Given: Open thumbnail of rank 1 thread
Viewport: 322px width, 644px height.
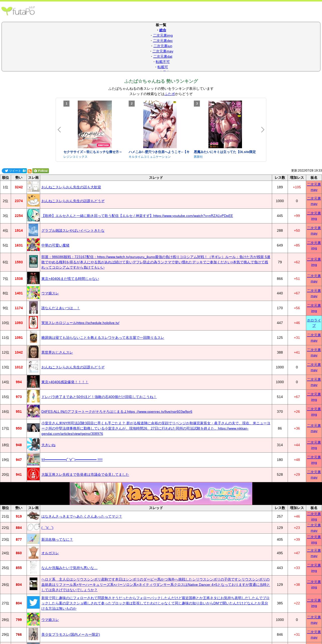Looking at the screenshot, I should point(33,187).
